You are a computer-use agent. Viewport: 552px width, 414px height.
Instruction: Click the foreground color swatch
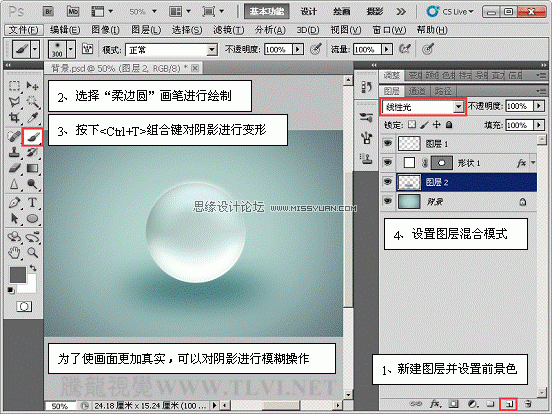pos(18,275)
